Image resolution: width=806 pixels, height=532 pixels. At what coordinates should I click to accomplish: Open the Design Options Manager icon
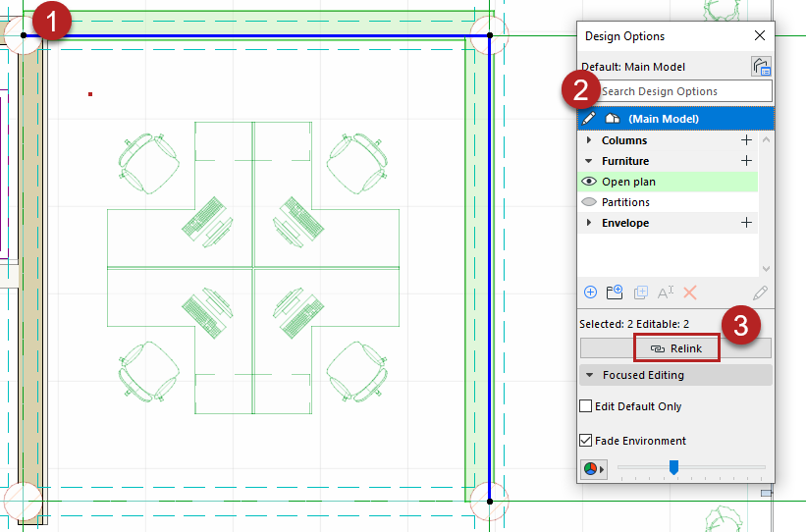pyautogui.click(x=761, y=67)
